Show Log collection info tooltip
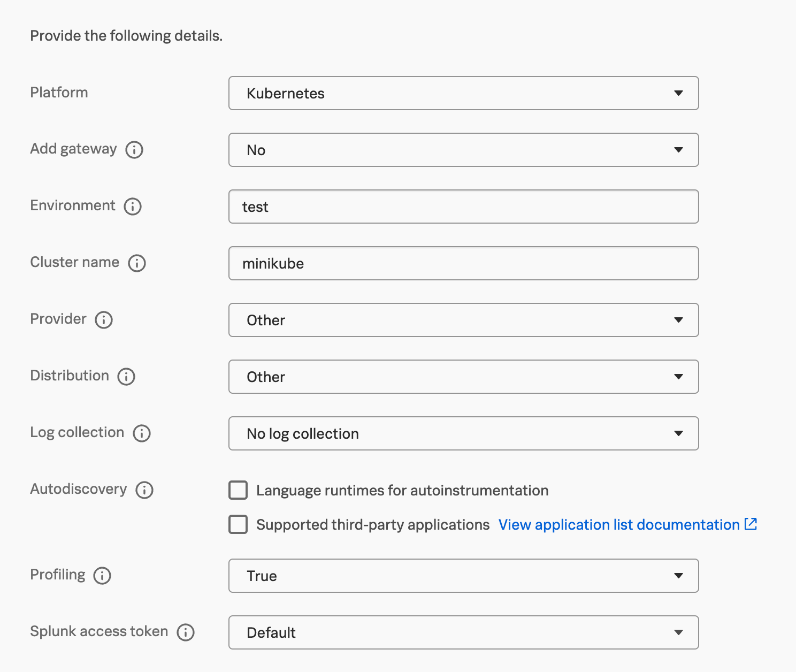The height and width of the screenshot is (672, 796). click(142, 433)
